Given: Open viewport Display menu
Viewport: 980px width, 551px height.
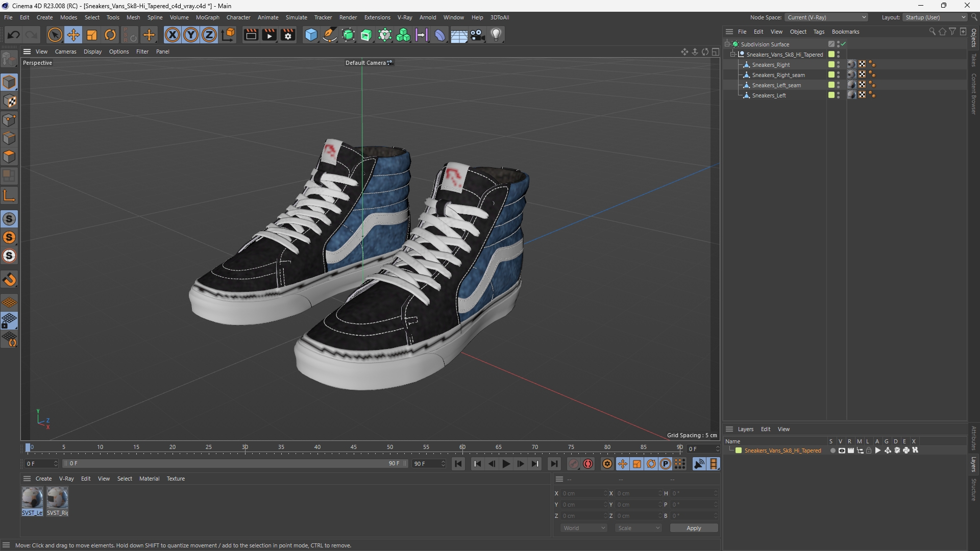Looking at the screenshot, I should click(x=92, y=52).
